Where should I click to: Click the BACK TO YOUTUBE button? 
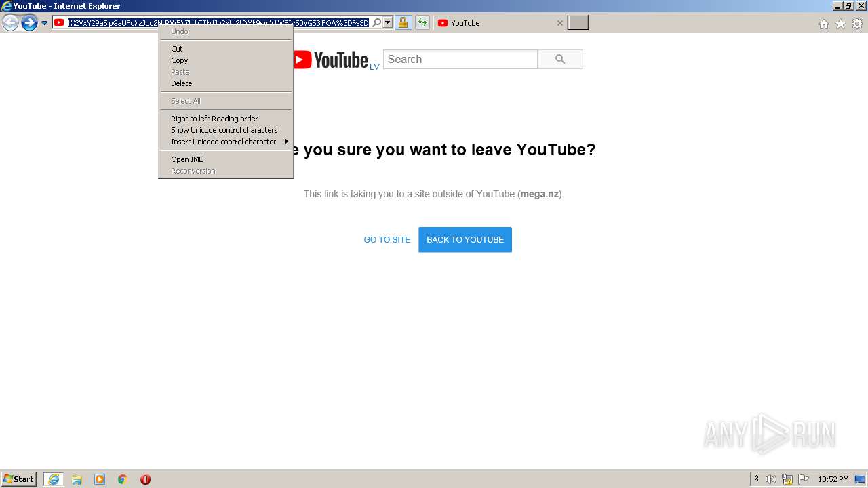[x=465, y=240]
